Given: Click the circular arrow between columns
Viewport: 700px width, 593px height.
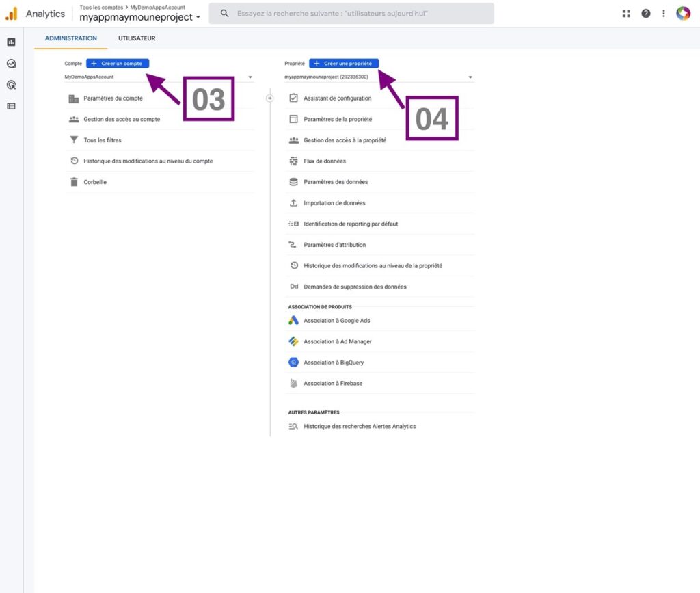Looking at the screenshot, I should (x=269, y=98).
